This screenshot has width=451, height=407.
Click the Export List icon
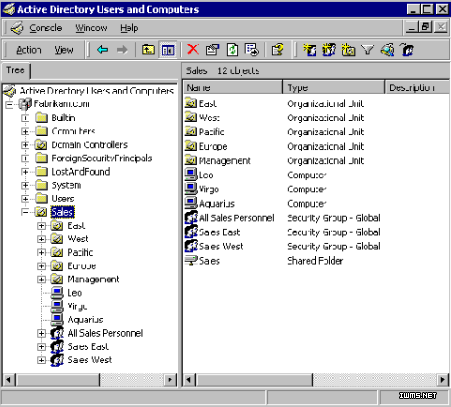pos(252,50)
